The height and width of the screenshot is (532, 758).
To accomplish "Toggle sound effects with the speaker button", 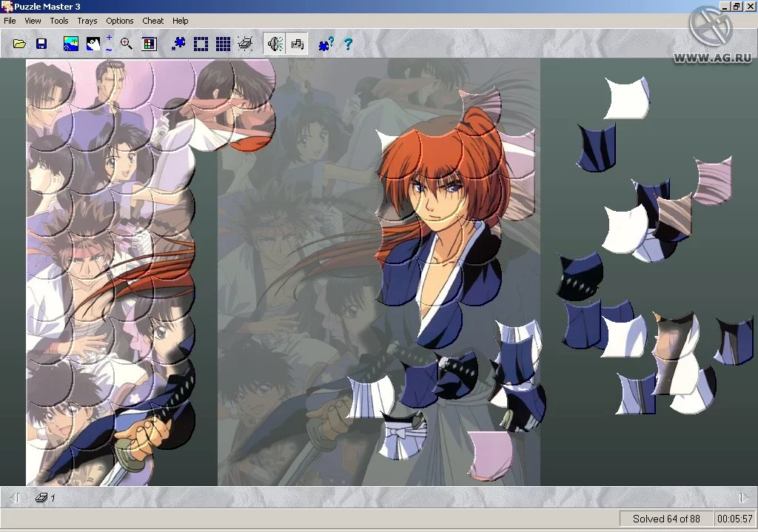I will (275, 44).
